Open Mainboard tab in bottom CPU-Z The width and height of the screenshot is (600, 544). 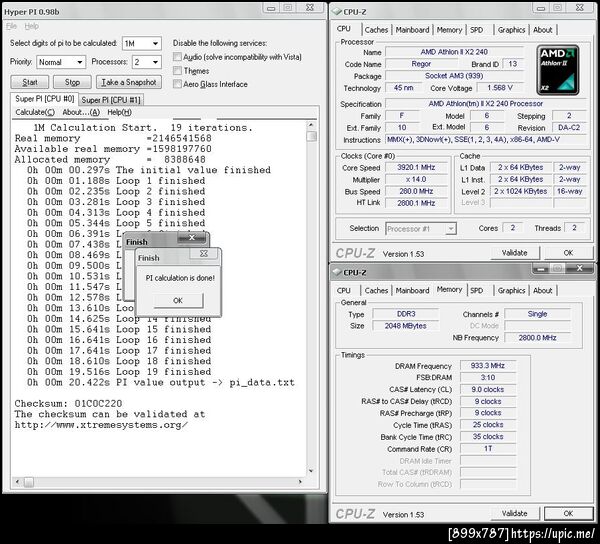pos(412,290)
